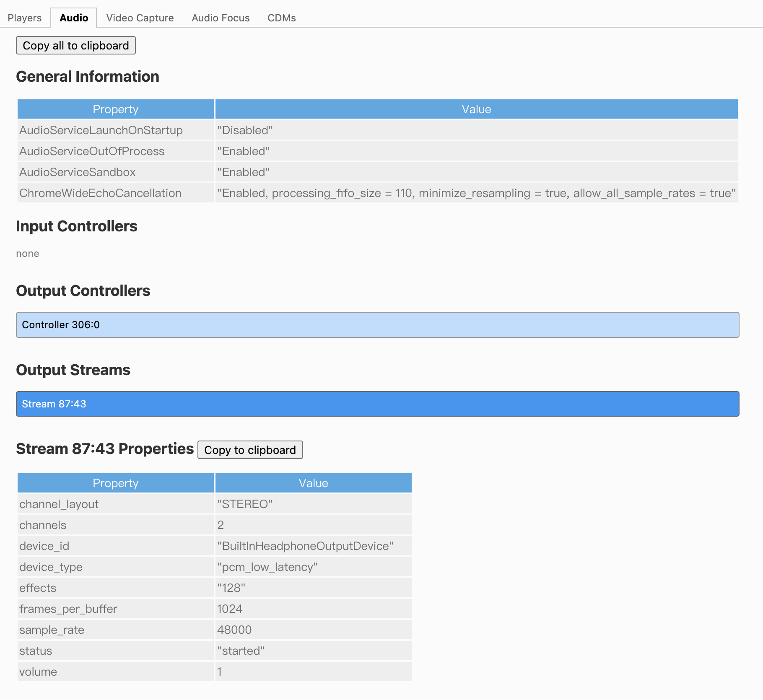Click the pcm_low_latency device_type value
The width and height of the screenshot is (763, 700).
coord(267,567)
